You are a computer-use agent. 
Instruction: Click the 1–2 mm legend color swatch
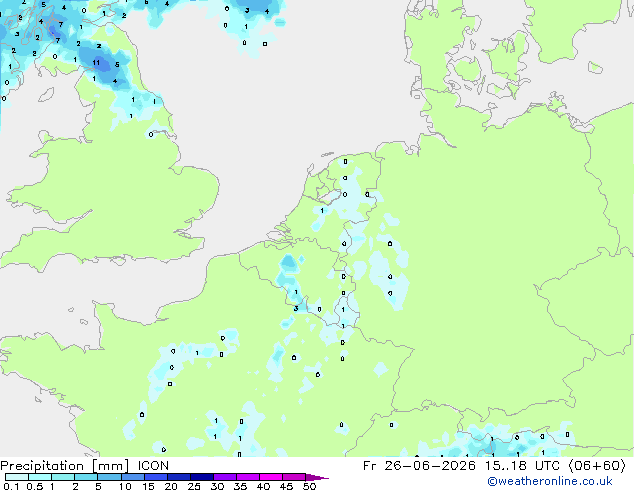63,477
